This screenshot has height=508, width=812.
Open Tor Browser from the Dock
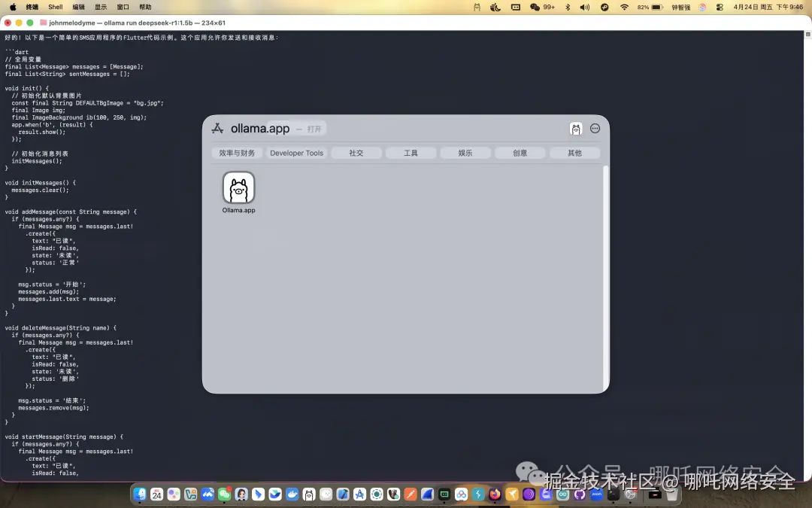coord(529,494)
